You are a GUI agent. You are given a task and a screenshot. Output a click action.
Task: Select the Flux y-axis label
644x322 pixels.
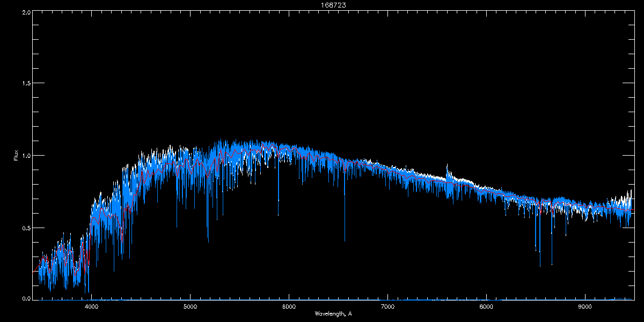click(x=16, y=156)
